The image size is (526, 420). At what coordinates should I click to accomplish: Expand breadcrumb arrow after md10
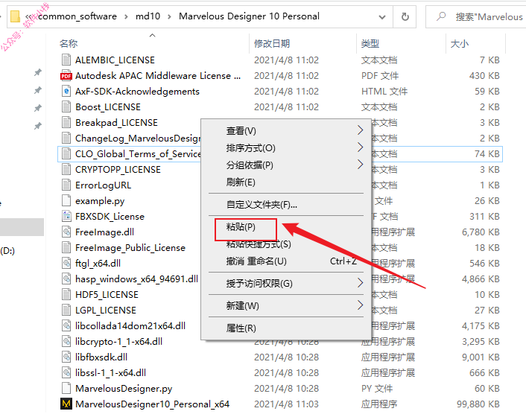click(169, 16)
